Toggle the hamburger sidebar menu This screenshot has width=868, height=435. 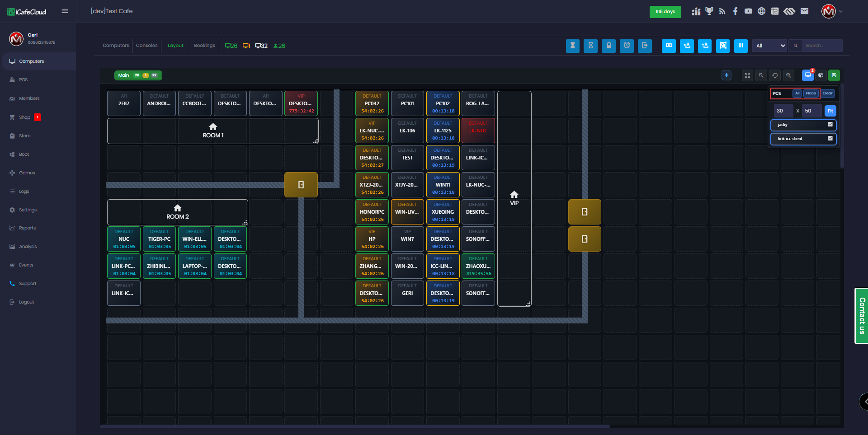coord(65,11)
